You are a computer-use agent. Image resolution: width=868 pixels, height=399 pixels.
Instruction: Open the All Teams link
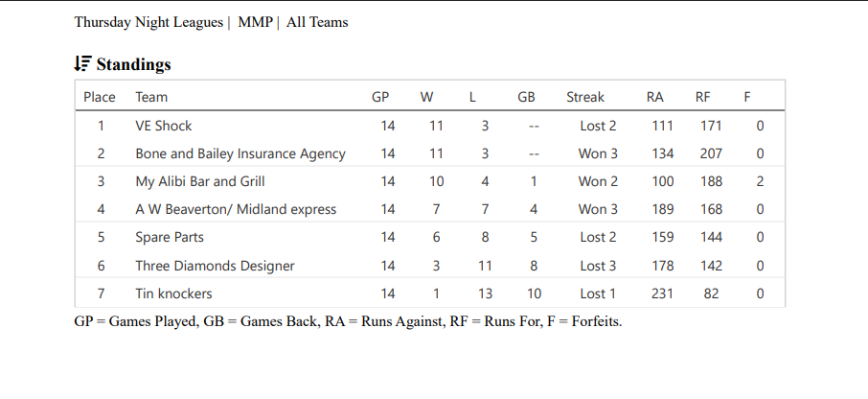click(x=317, y=22)
